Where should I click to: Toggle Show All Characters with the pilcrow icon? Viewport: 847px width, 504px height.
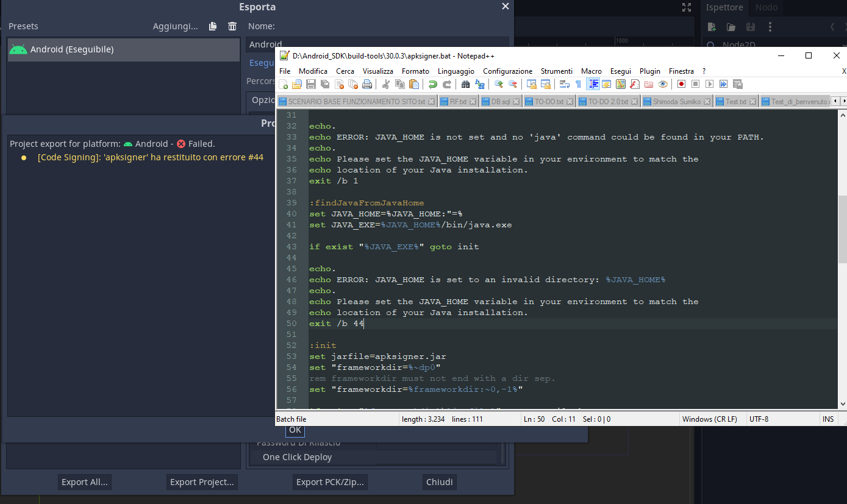click(579, 84)
